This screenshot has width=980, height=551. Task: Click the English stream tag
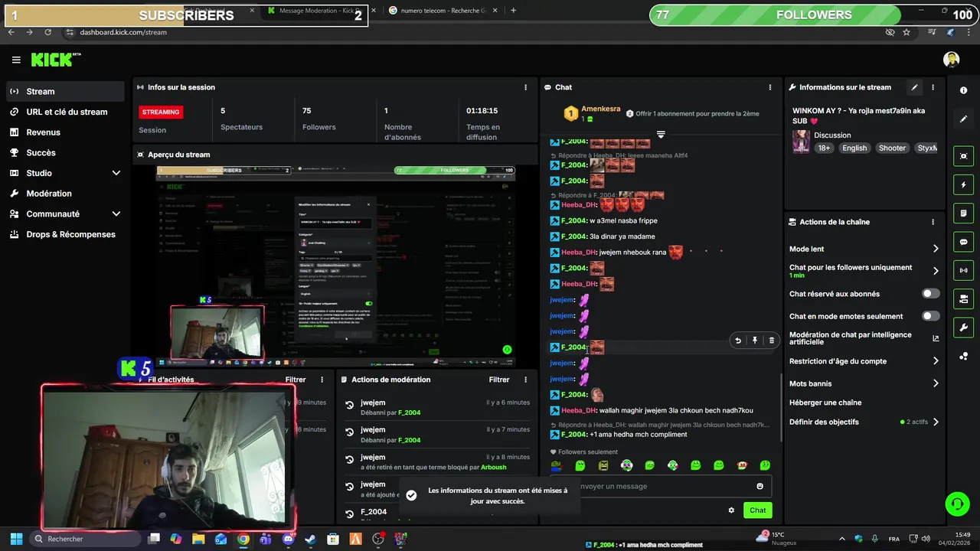click(x=854, y=148)
